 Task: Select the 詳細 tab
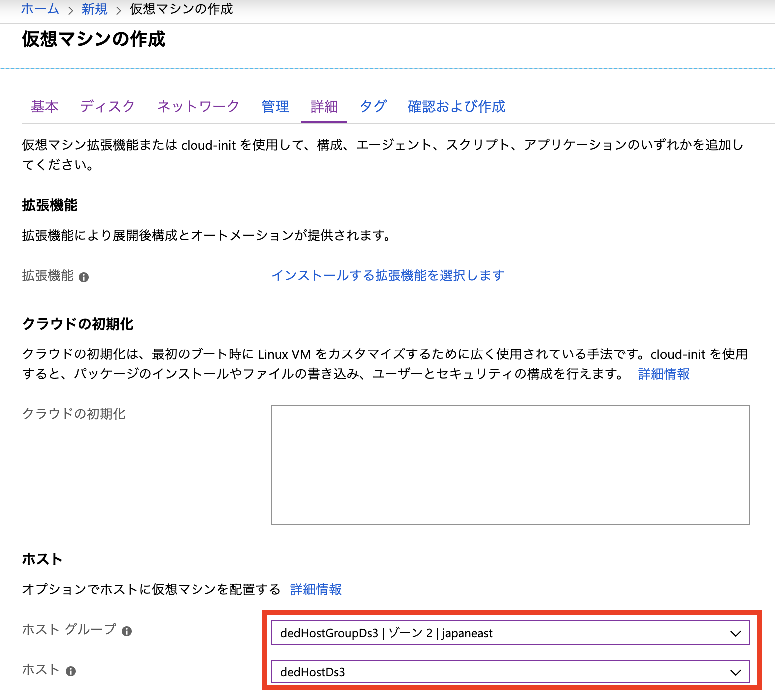pos(324,106)
